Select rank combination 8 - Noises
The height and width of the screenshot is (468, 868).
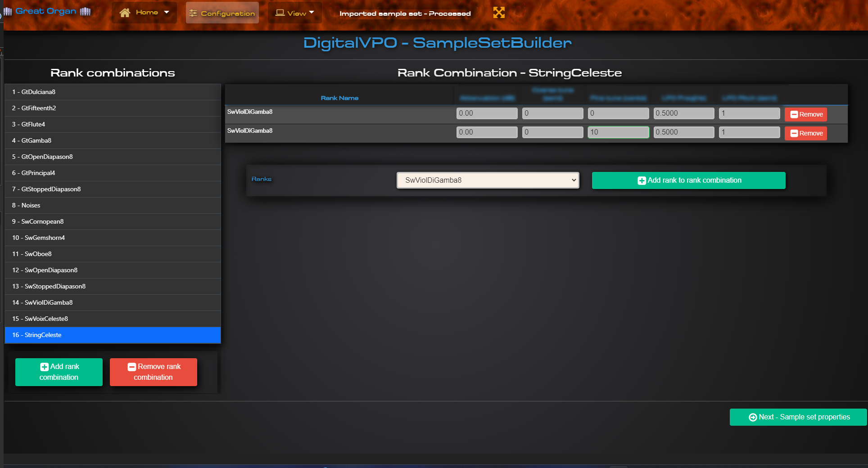click(x=113, y=205)
